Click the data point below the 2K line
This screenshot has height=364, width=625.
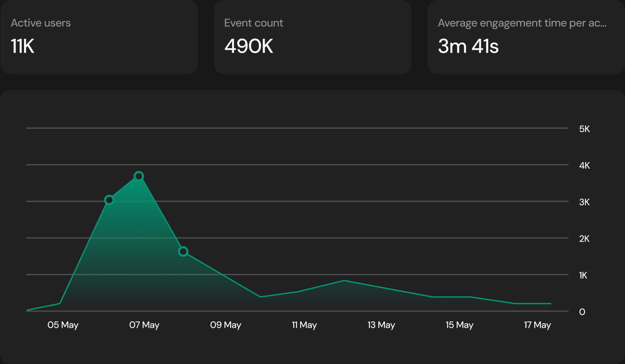pos(183,251)
